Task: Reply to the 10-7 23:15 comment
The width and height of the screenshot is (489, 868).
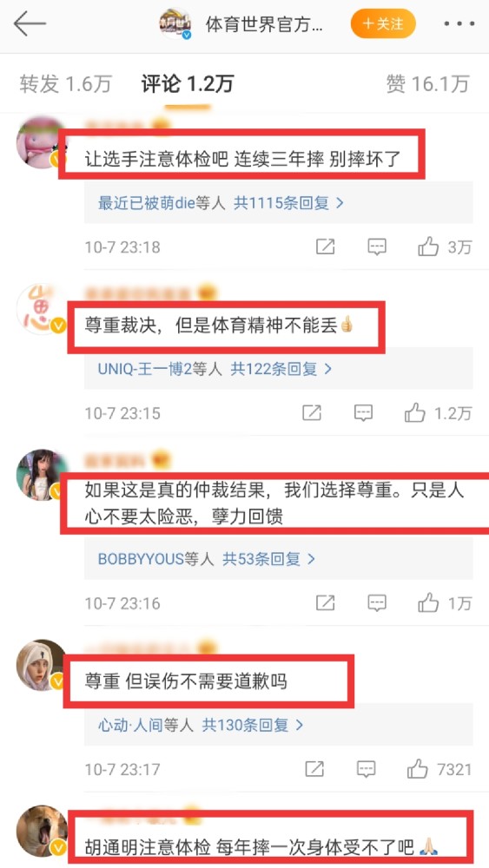Action: [x=363, y=413]
